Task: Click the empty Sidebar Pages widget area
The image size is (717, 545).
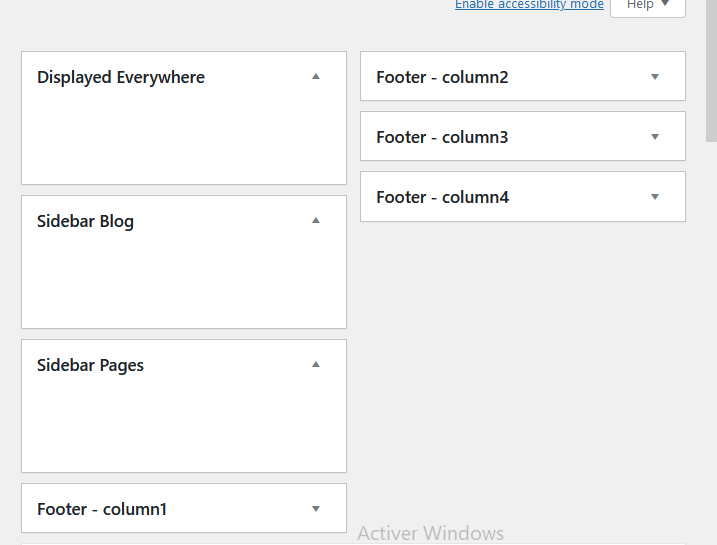Action: pos(183,428)
